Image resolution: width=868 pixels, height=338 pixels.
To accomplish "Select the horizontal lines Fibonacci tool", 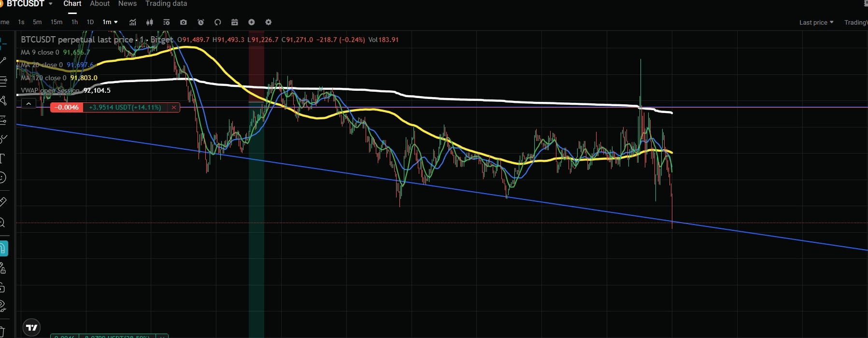I will tap(3, 81).
